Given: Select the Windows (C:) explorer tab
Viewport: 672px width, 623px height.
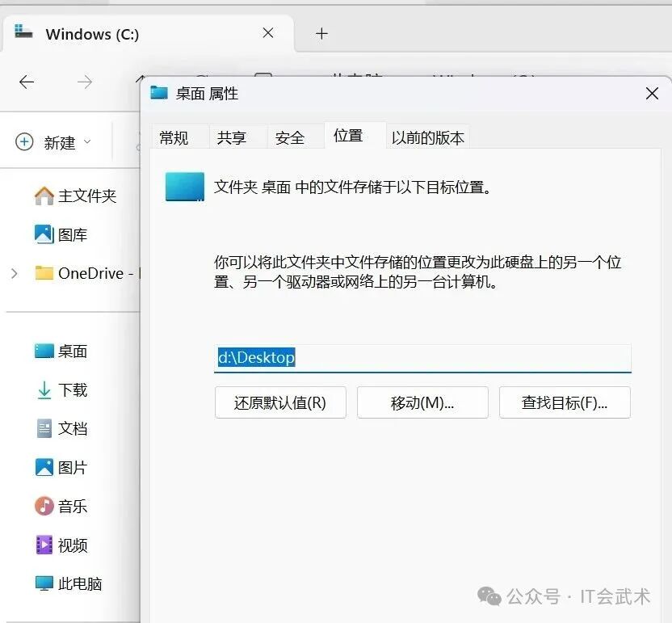Looking at the screenshot, I should coord(91,35).
